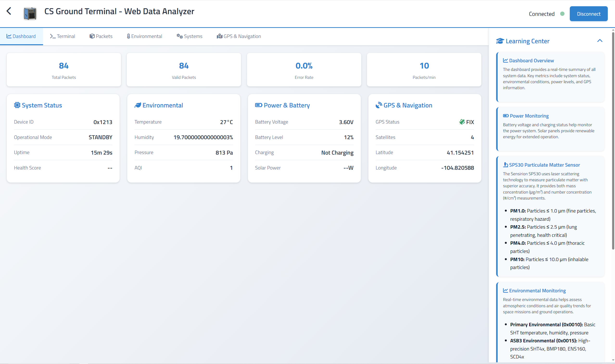Click the GPS & Navigation satellite dish icon

[x=379, y=105]
